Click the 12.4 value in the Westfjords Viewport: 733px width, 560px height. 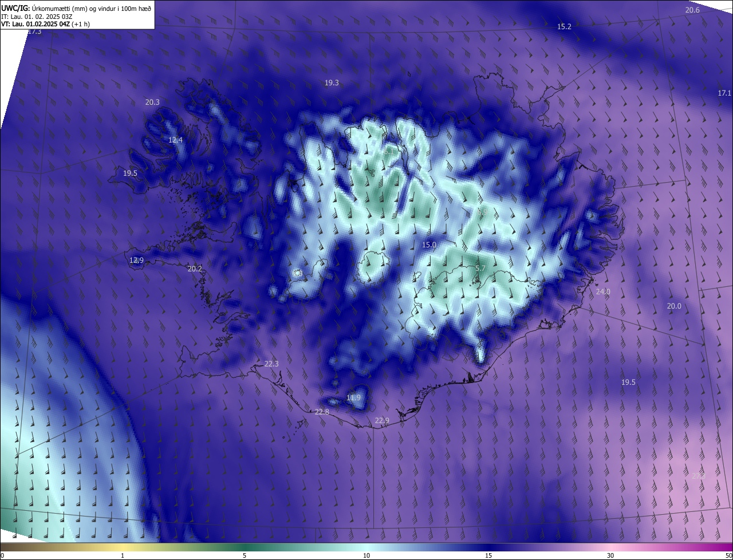(175, 140)
